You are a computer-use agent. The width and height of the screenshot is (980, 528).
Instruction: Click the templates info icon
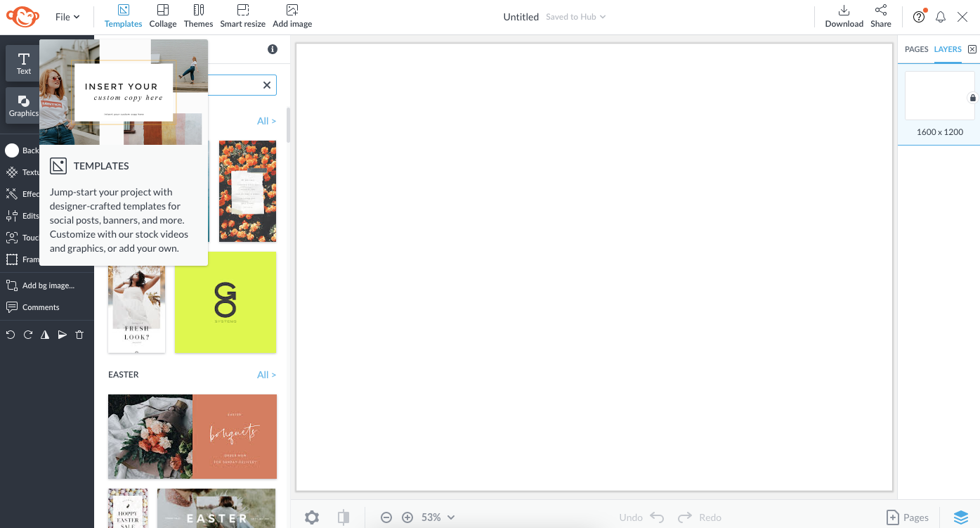[273, 49]
